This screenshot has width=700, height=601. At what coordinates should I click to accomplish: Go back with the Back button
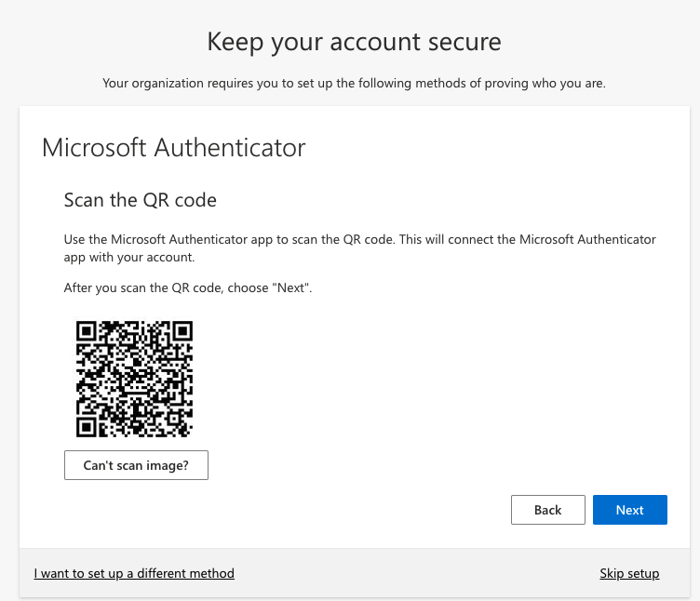click(x=547, y=510)
